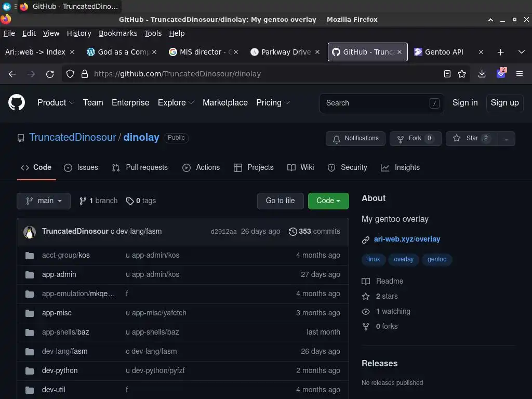Open commit hash d2012aa
This screenshot has height=399, width=532.
223,232
